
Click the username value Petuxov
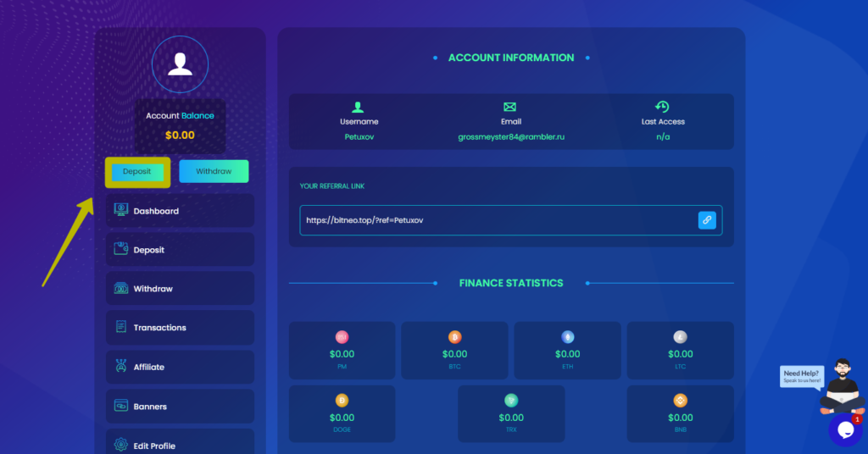click(x=359, y=136)
